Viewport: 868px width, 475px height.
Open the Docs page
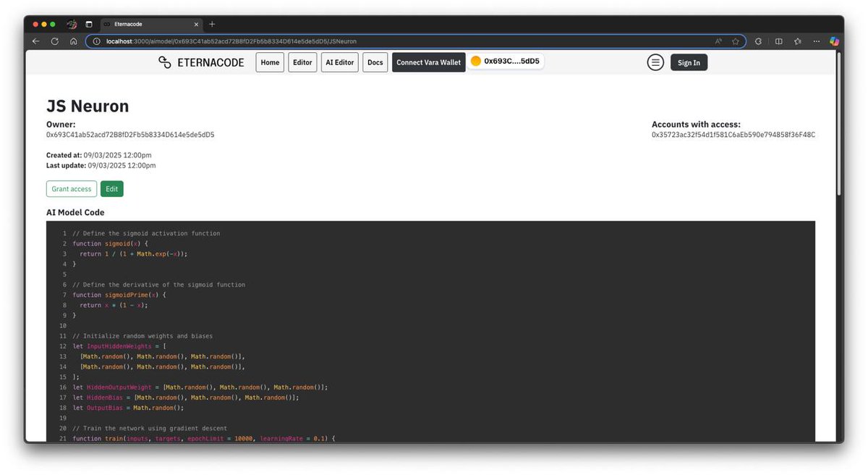[x=375, y=62]
